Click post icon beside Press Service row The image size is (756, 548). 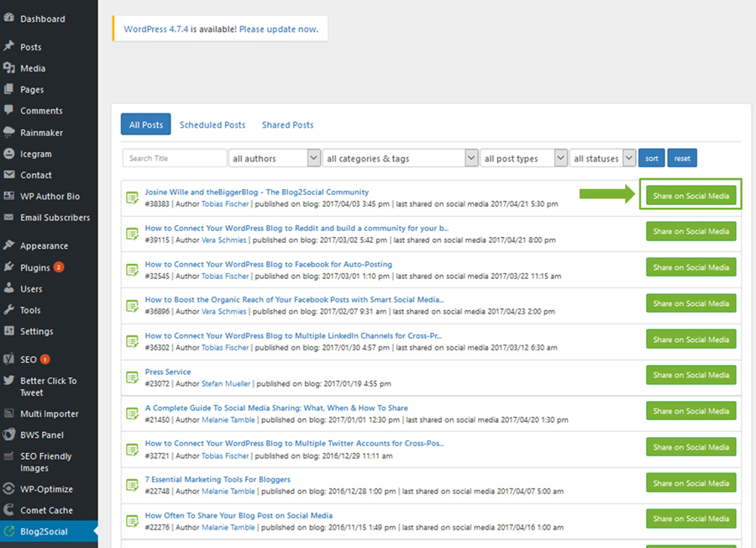(x=132, y=377)
